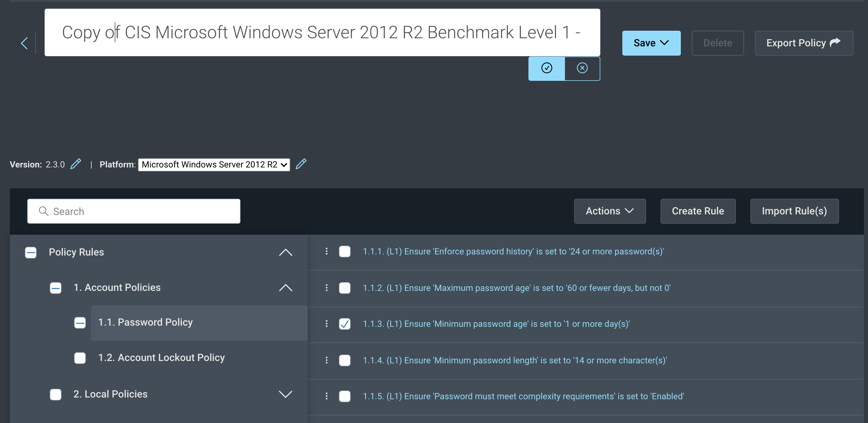Open kebab menu for rule 1.1.5
The width and height of the screenshot is (868, 423).
(326, 396)
